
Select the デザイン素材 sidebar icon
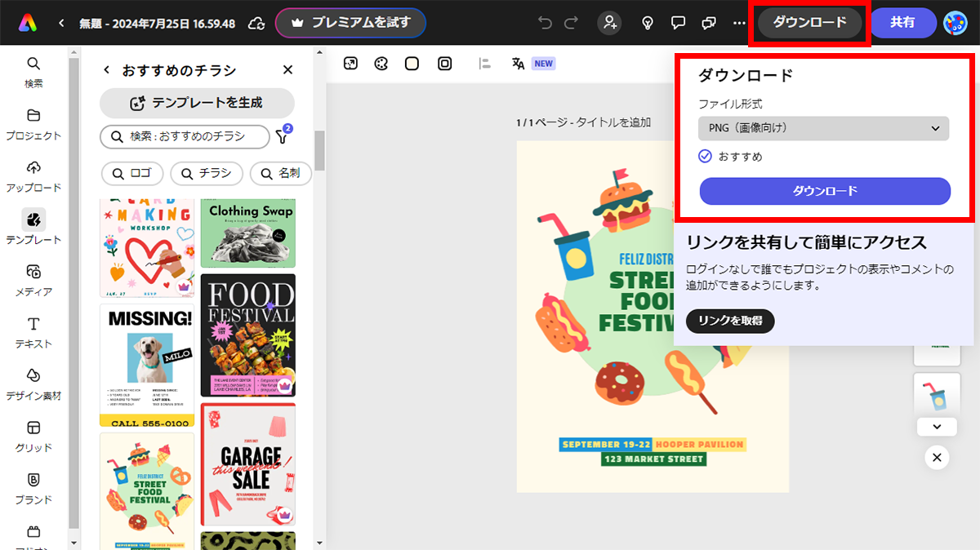pyautogui.click(x=33, y=384)
